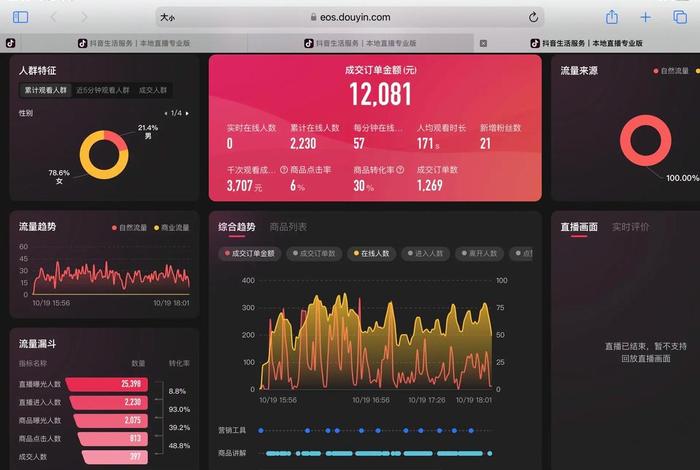Click the 成交人数 funnel bar 397
Viewport: 700px width, 470px height.
click(115, 457)
